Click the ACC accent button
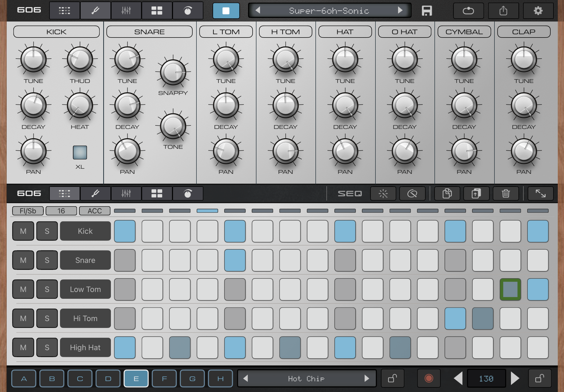Viewport: 564px width, 392px height. pos(95,211)
